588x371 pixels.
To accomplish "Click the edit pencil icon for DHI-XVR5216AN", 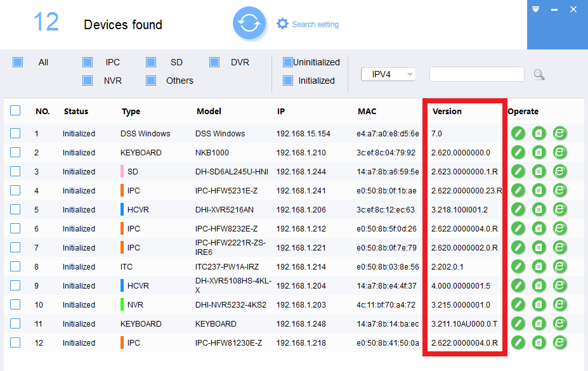I will 518,210.
